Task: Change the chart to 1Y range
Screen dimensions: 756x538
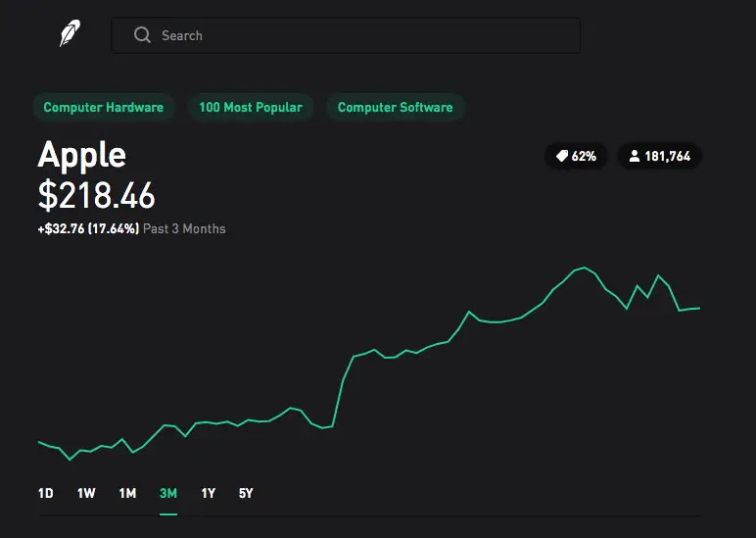Action: pyautogui.click(x=209, y=493)
